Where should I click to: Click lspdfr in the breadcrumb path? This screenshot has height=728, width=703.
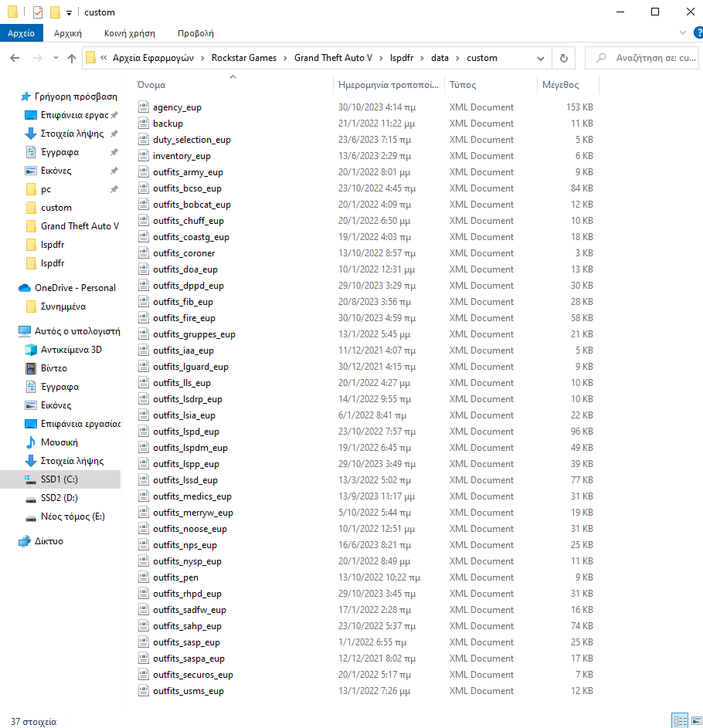402,58
